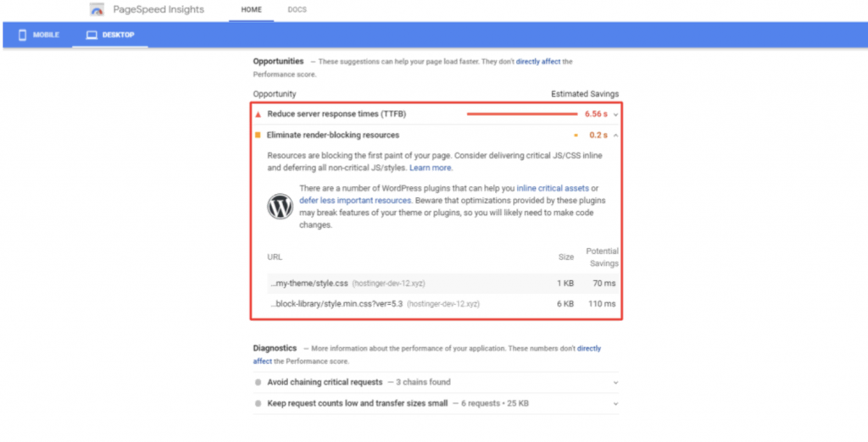
Task: Click the red TTFB savings bar
Action: pos(522,114)
